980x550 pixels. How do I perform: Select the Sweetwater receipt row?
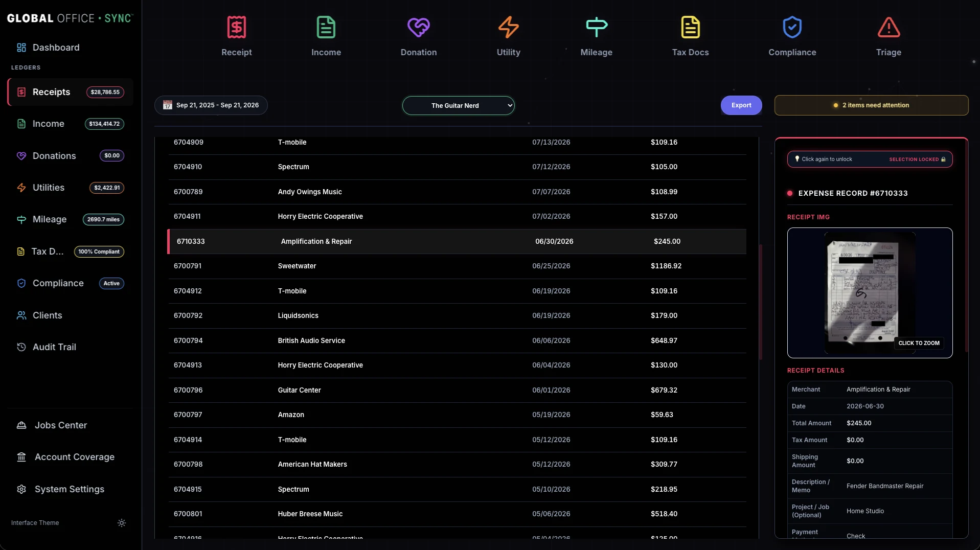[x=457, y=266]
